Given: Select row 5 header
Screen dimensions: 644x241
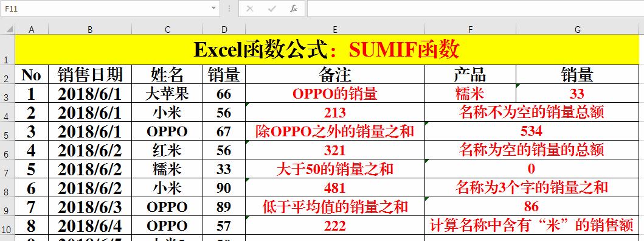Looking at the screenshot, I should click(7, 131).
